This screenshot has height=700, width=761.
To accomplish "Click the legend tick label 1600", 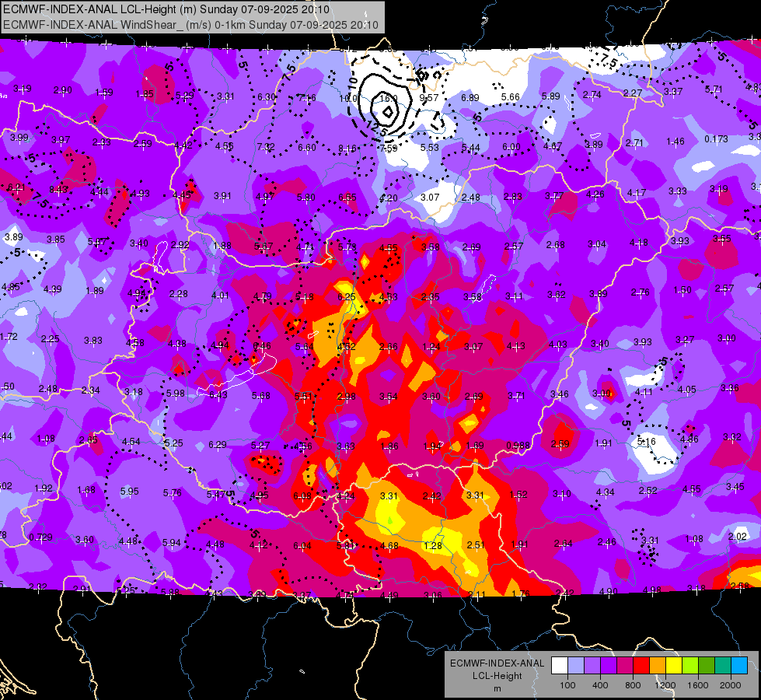I will coord(698,685).
